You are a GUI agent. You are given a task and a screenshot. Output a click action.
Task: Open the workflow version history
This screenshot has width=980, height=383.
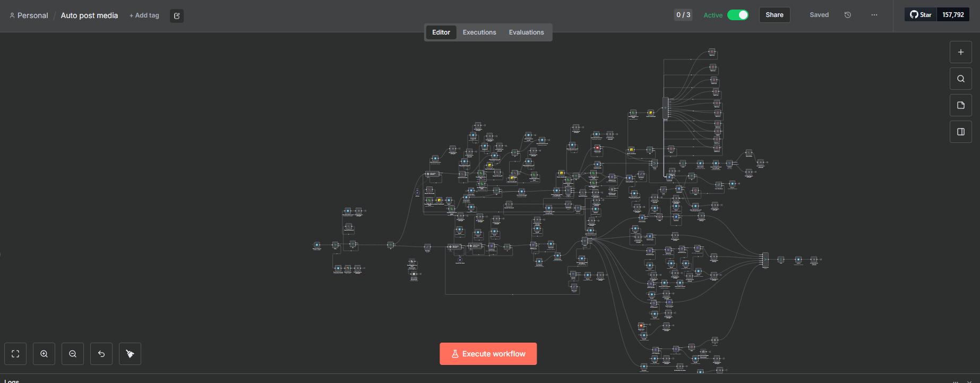point(847,15)
